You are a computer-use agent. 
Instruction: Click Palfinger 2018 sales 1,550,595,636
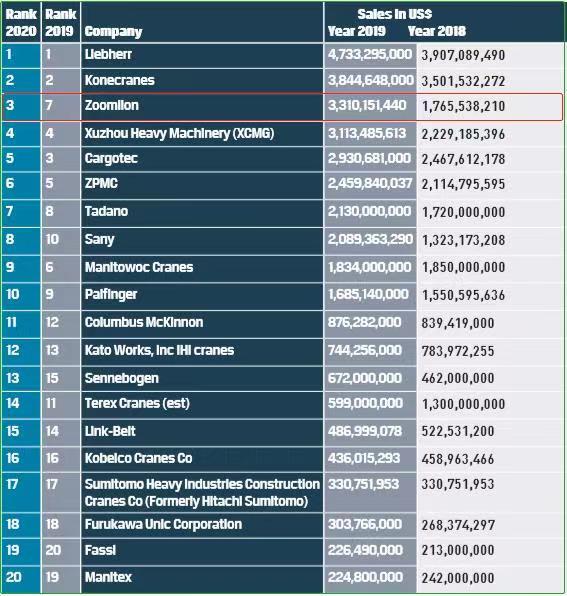click(463, 295)
